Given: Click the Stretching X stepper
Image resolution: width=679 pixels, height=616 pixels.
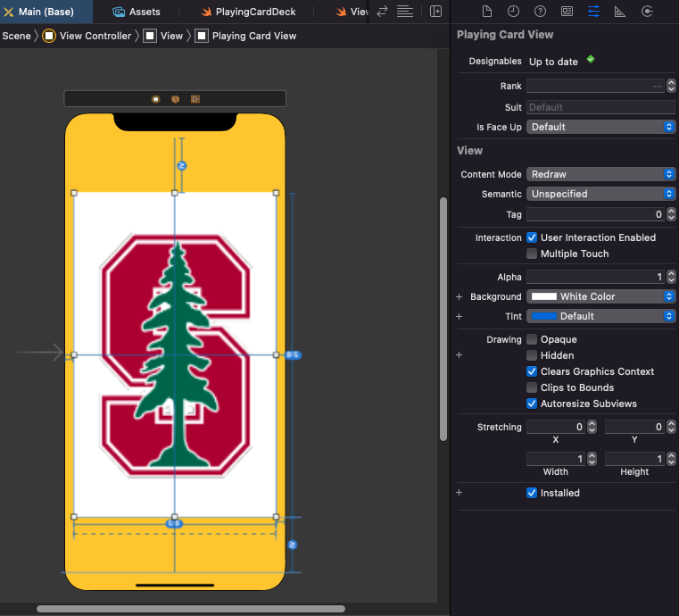Looking at the screenshot, I should pos(592,427).
